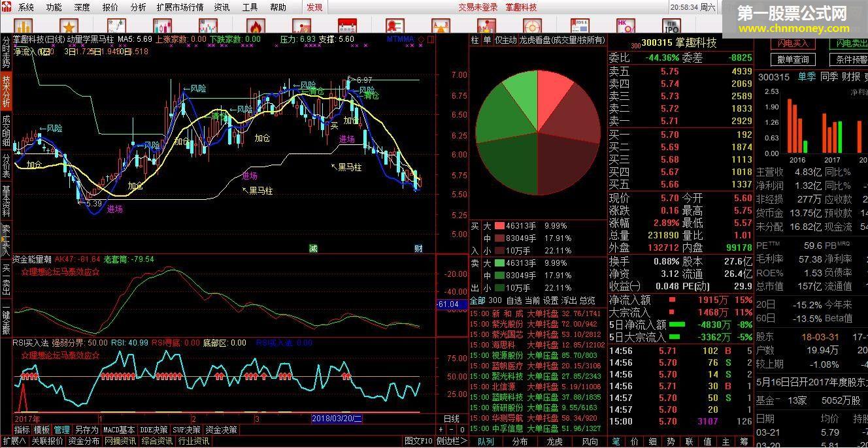Click the 视源股份 大单压盘 alert row
The width and height of the screenshot is (868, 448).
tap(539, 356)
